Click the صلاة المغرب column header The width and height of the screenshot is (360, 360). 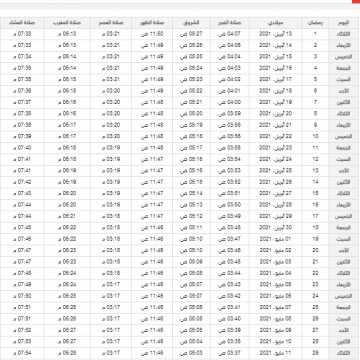[67, 23]
